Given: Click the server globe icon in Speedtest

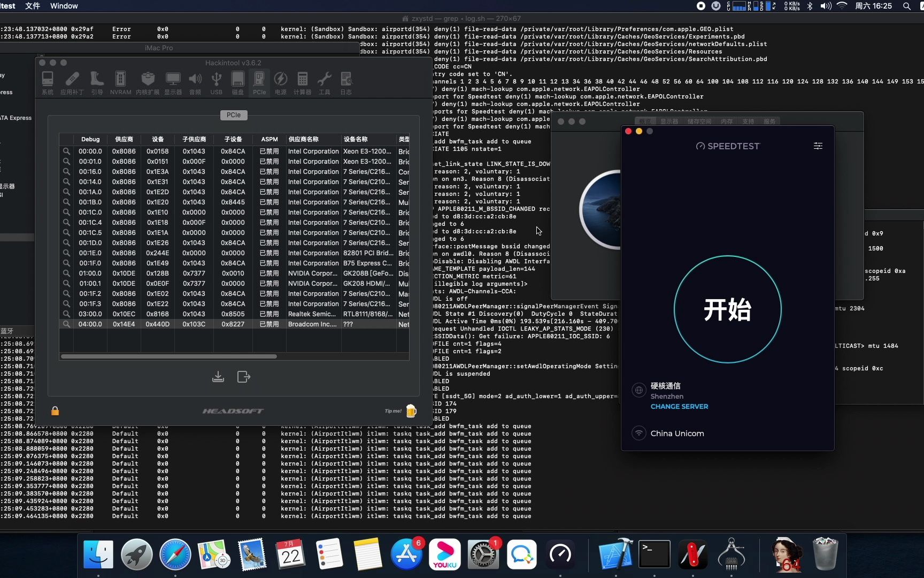Looking at the screenshot, I should pyautogui.click(x=638, y=390).
